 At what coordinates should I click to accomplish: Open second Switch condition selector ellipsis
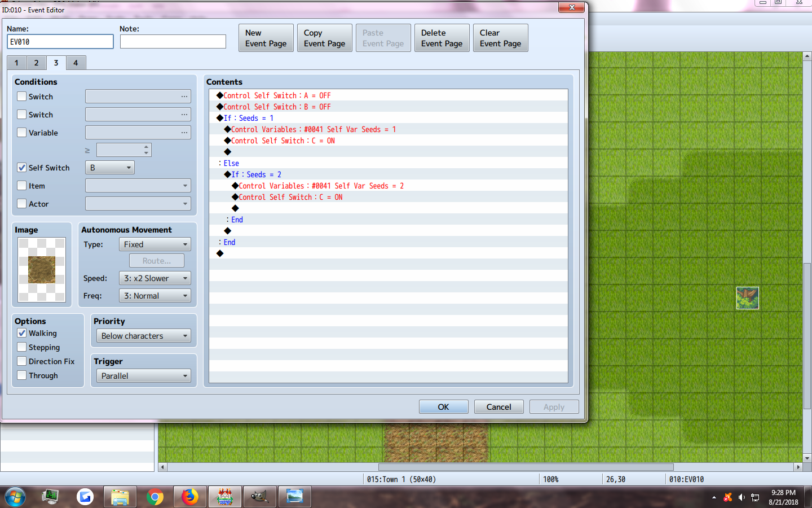coord(184,115)
